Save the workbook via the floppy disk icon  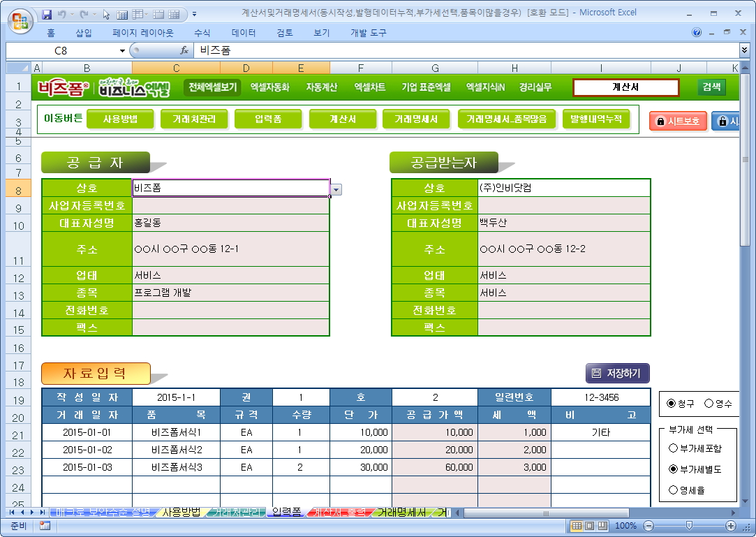[x=47, y=14]
